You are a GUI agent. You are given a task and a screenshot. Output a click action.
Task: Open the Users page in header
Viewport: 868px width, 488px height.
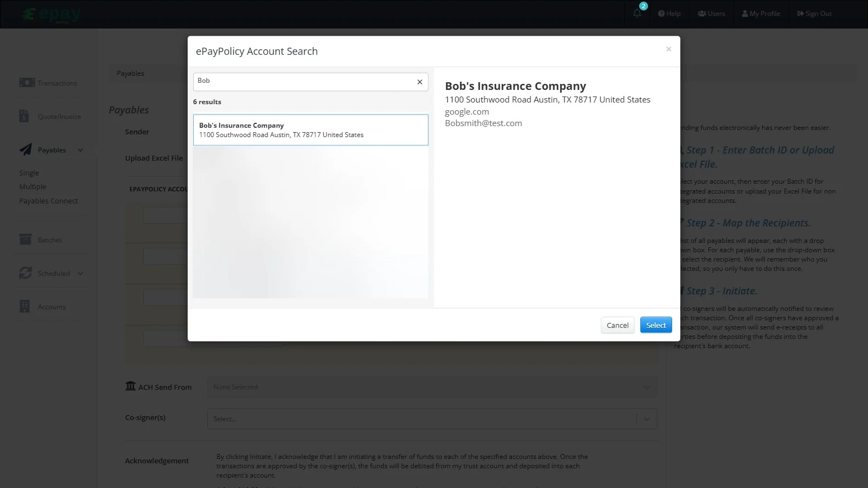[711, 14]
